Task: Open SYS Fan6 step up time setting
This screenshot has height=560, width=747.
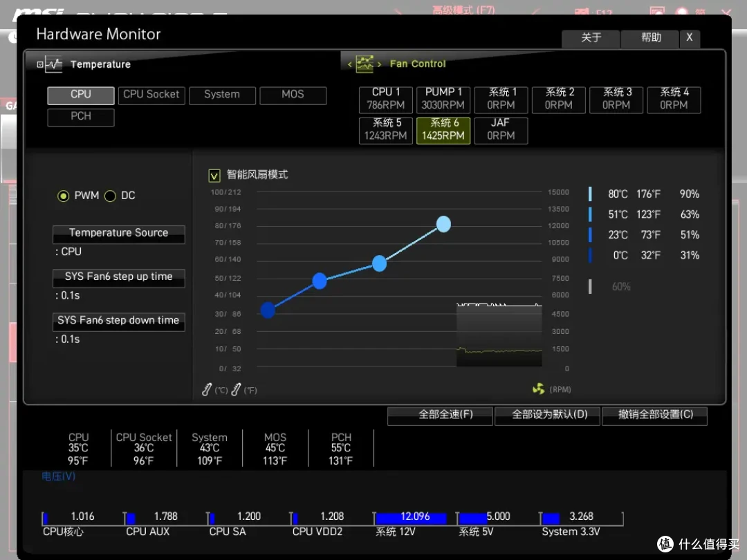Action: tap(119, 278)
